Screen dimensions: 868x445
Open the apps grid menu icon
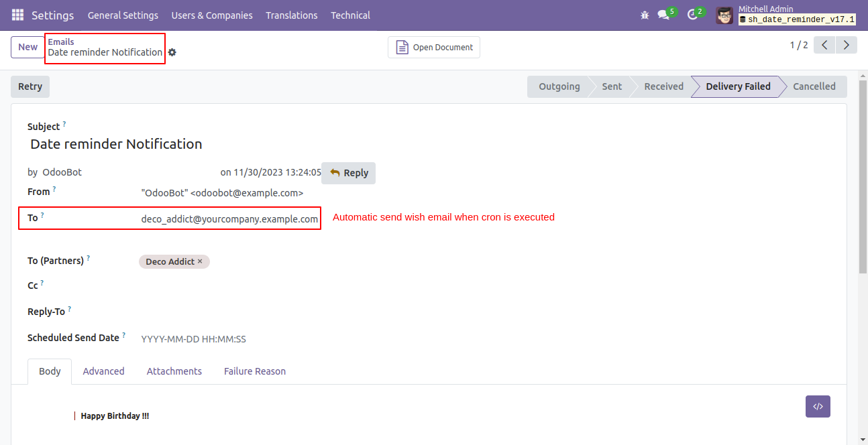coord(17,15)
